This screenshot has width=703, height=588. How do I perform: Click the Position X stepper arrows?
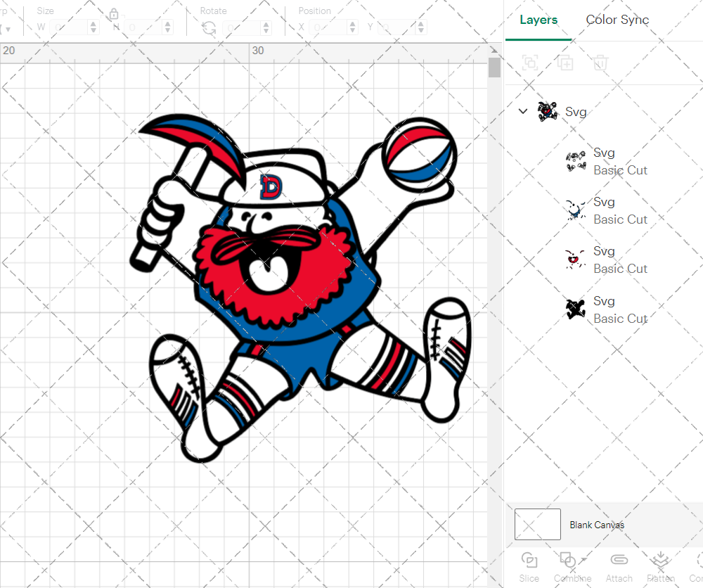point(353,27)
